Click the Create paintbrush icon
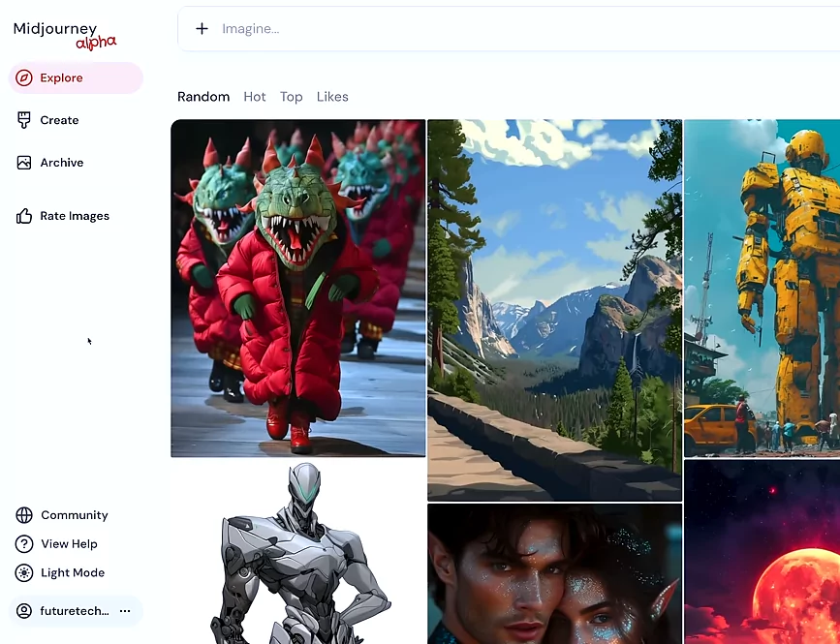The width and height of the screenshot is (840, 644). coord(23,120)
